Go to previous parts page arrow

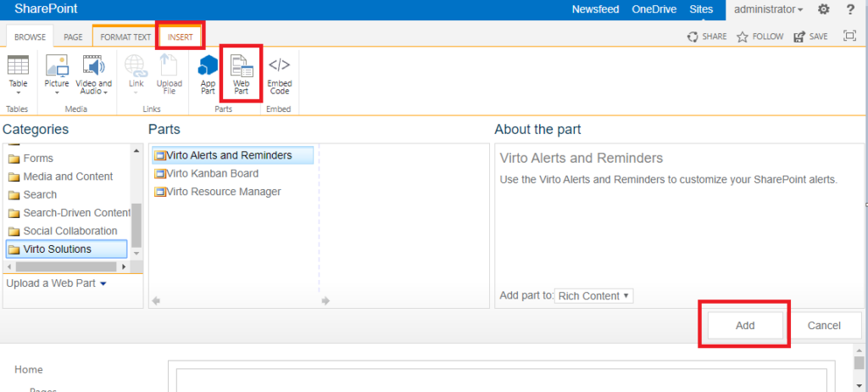pyautogui.click(x=156, y=301)
